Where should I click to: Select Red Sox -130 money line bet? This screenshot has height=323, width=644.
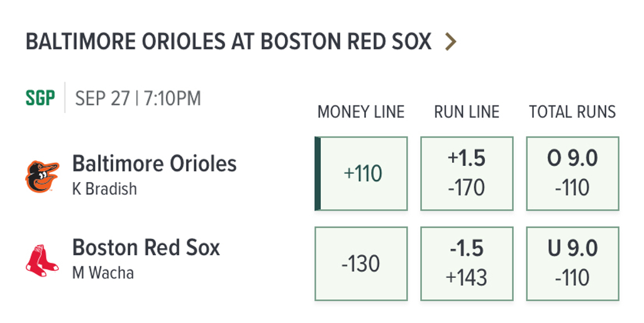[361, 263]
